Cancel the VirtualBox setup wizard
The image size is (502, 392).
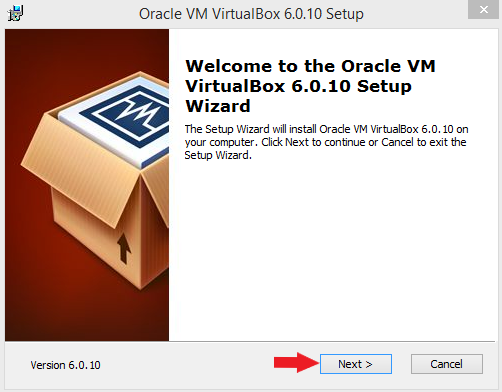(x=447, y=364)
